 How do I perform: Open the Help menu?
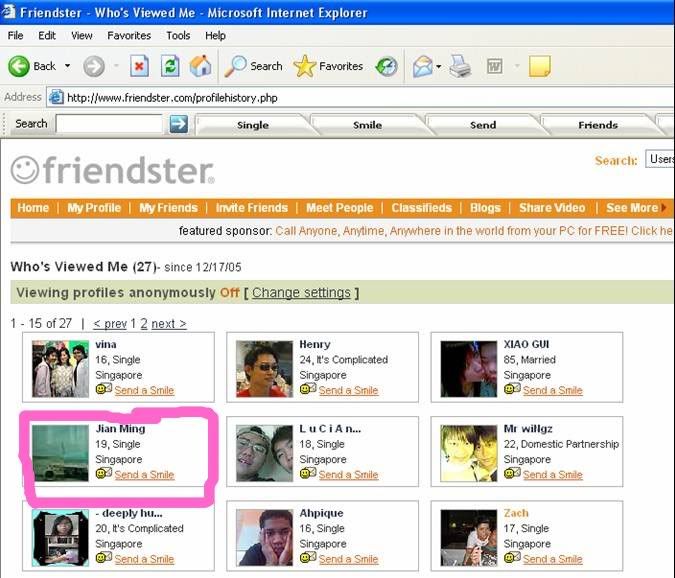click(215, 35)
